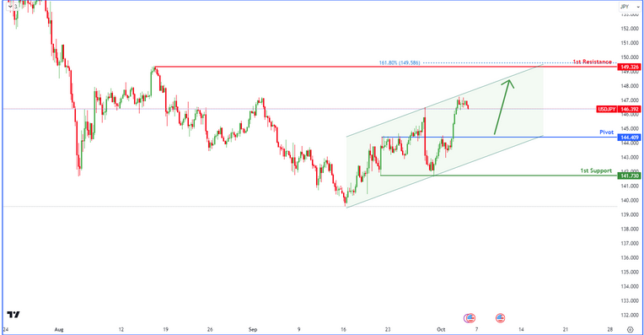Expand the collapsed indicator legend showing 3

13,6
